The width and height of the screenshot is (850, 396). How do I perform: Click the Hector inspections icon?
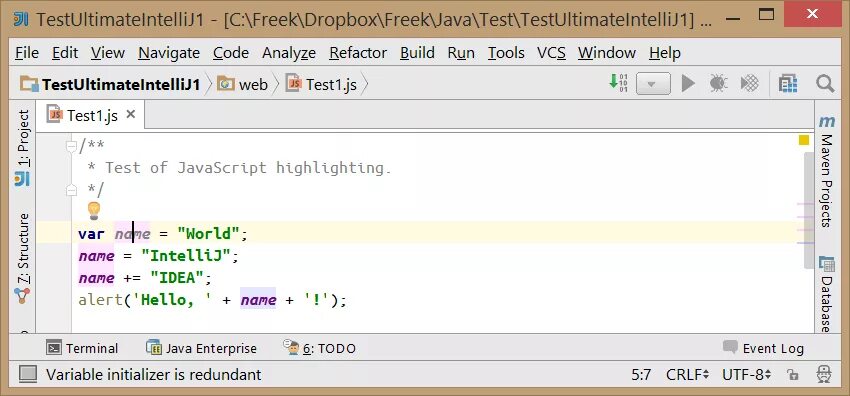[x=824, y=375]
